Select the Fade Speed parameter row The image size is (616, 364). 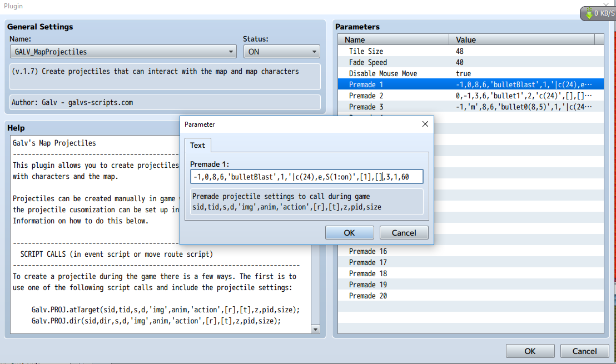point(471,62)
